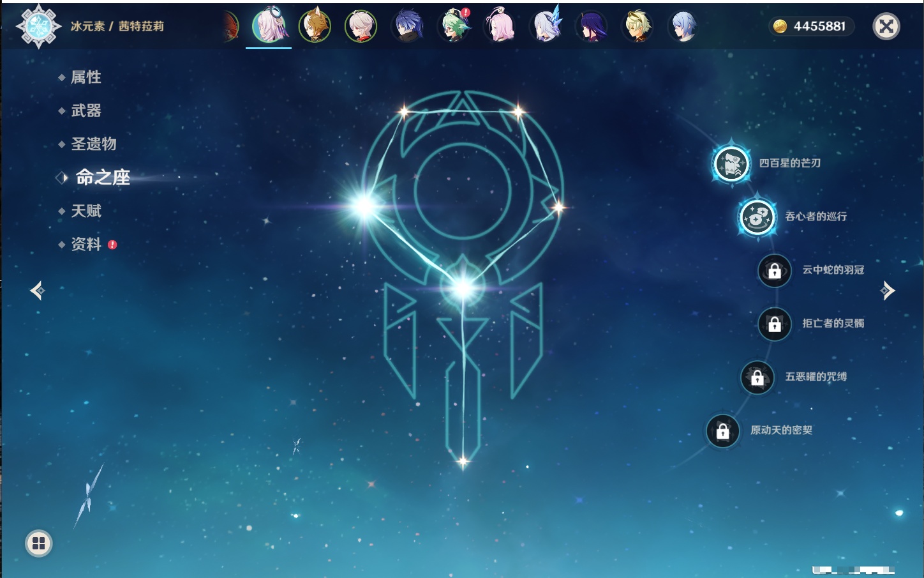Open the 属性 attributes page
Image resolution: width=924 pixels, height=578 pixels.
86,77
